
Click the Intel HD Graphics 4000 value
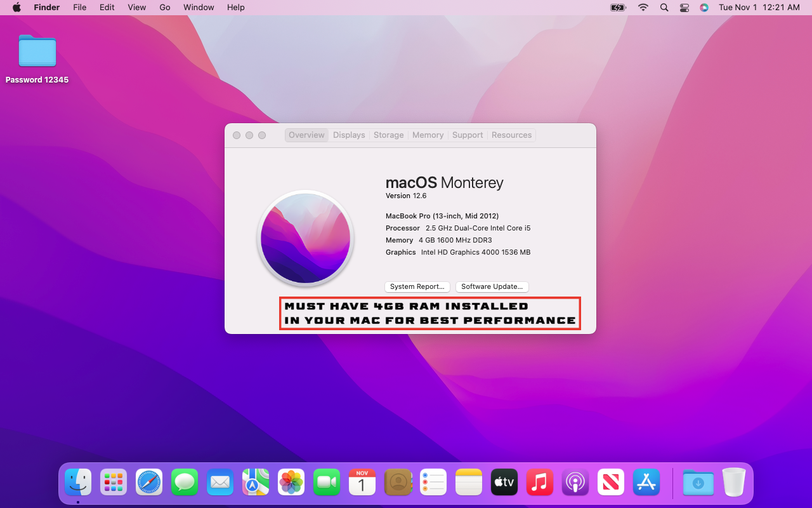coord(476,252)
